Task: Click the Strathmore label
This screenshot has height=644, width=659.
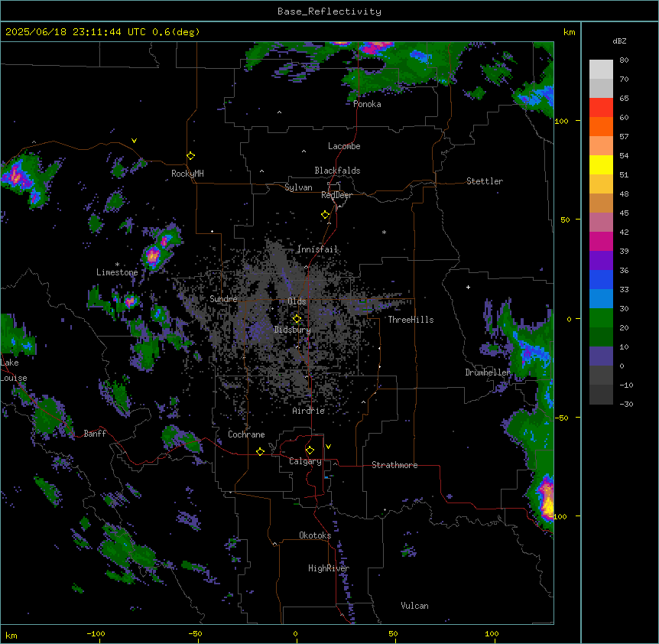Action: [394, 465]
